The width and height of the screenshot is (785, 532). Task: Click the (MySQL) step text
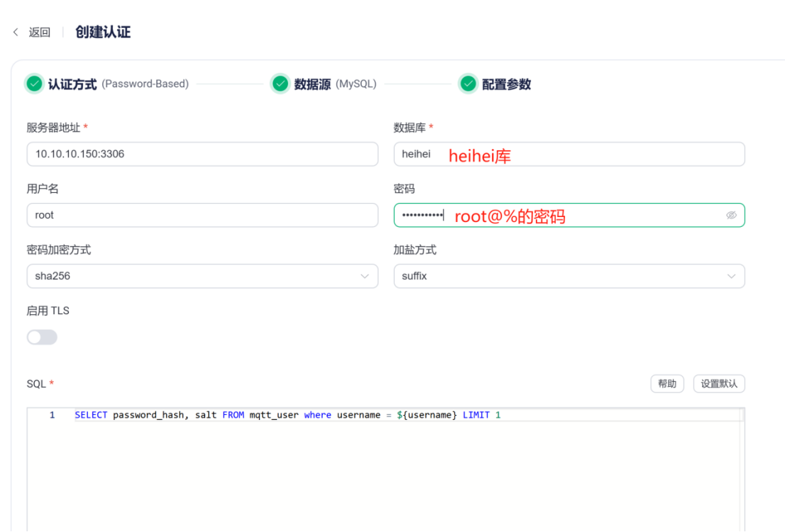point(356,84)
